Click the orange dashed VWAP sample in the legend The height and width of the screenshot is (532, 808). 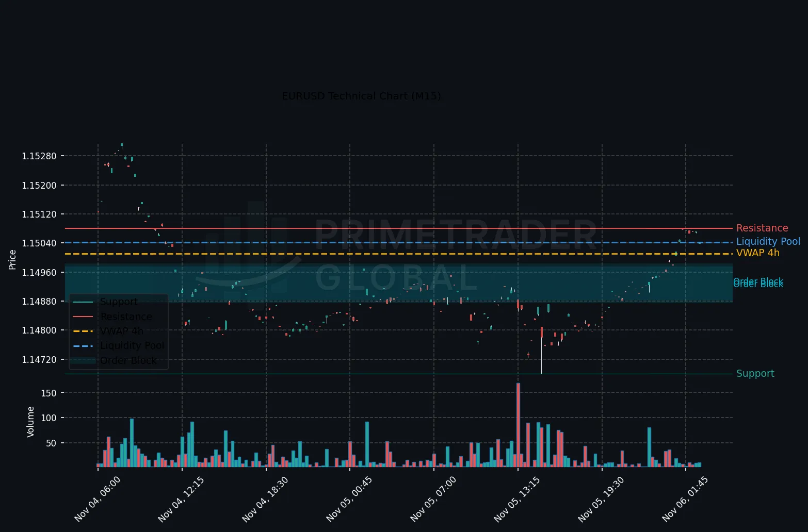point(83,331)
